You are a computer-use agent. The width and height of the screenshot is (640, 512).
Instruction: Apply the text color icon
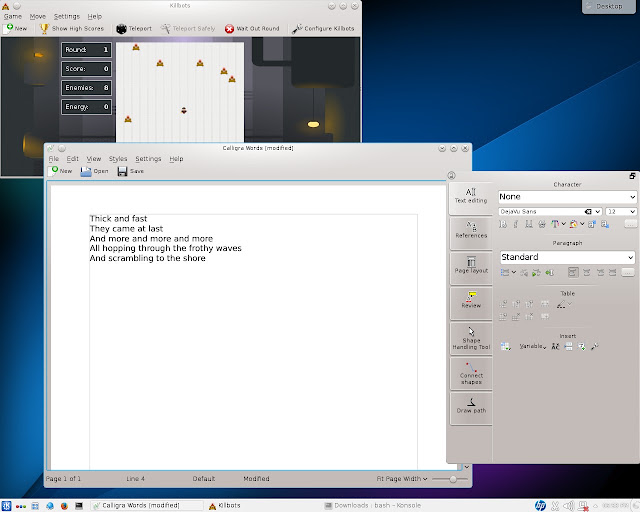pyautogui.click(x=555, y=224)
